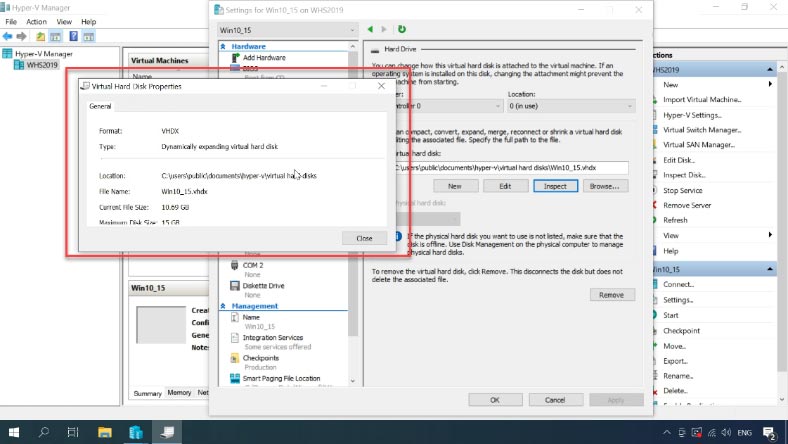Collapse the Management section header
788x444 pixels.
(x=223, y=306)
